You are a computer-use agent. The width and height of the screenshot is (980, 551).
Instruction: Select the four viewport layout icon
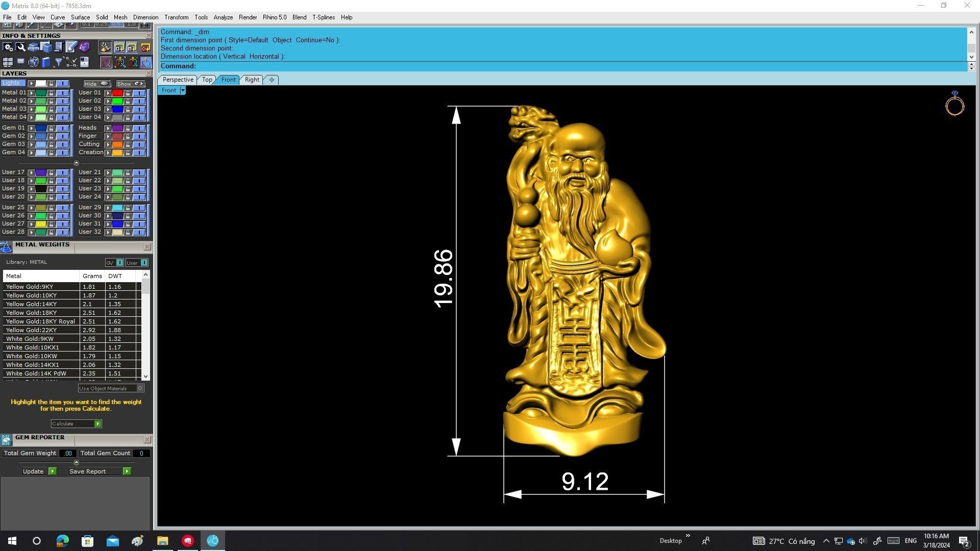tap(8, 62)
